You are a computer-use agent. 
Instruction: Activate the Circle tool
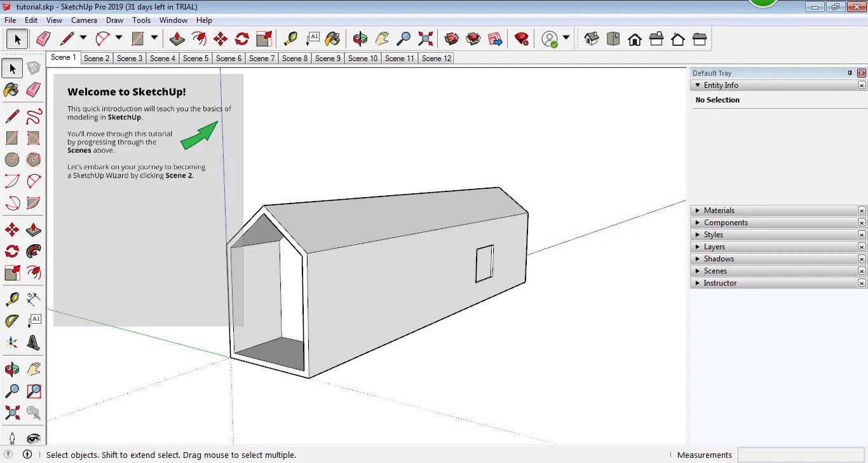(x=11, y=159)
